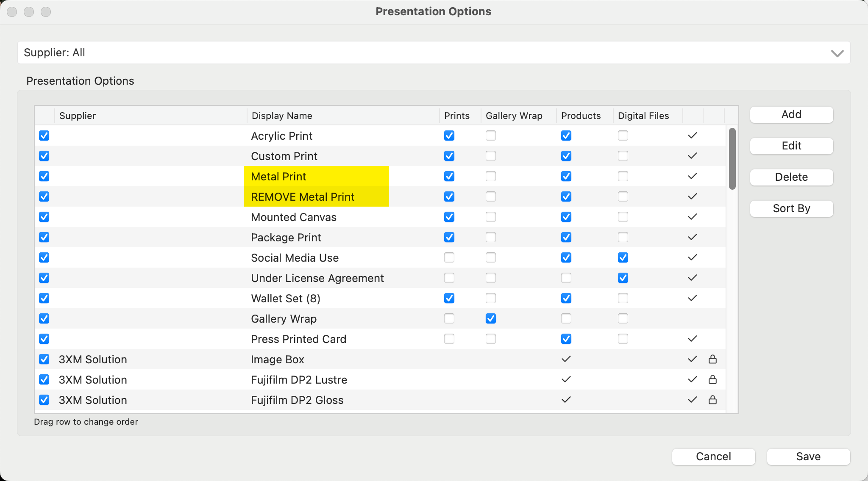The height and width of the screenshot is (481, 868).
Task: Disable Digital Files for Social Media Use
Action: (623, 257)
